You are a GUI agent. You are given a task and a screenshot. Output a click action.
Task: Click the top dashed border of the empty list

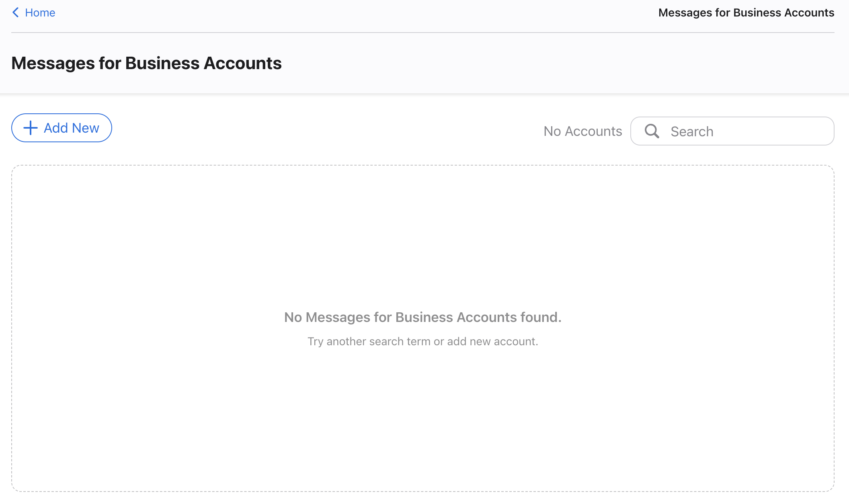point(422,165)
